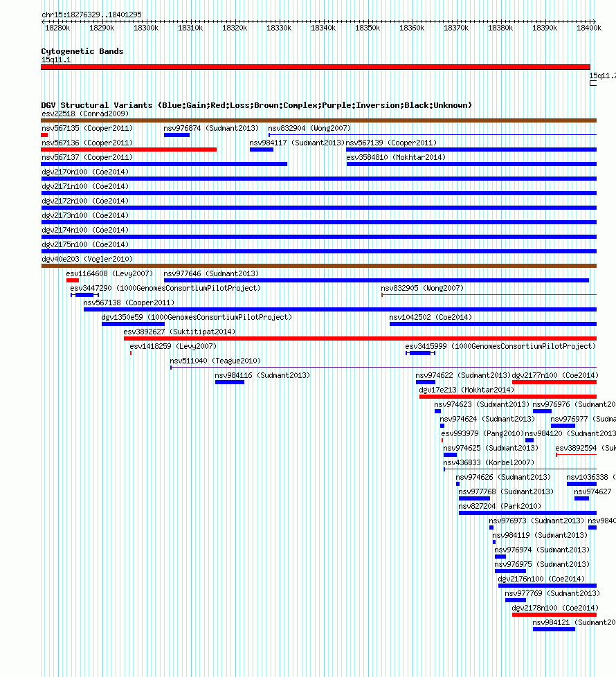Select the blue nsv567137 gain bar

click(x=164, y=164)
